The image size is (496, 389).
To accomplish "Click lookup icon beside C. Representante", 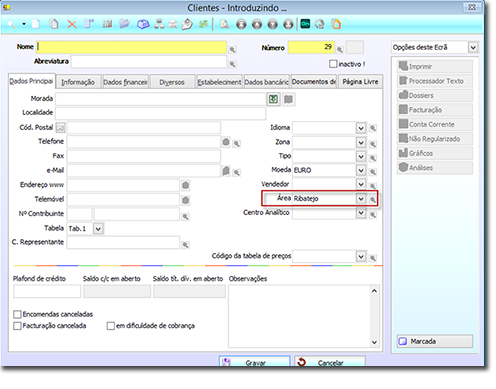I will click(185, 245).
